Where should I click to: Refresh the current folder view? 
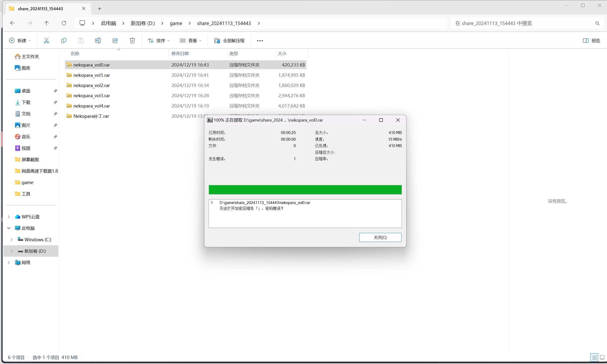point(64,23)
